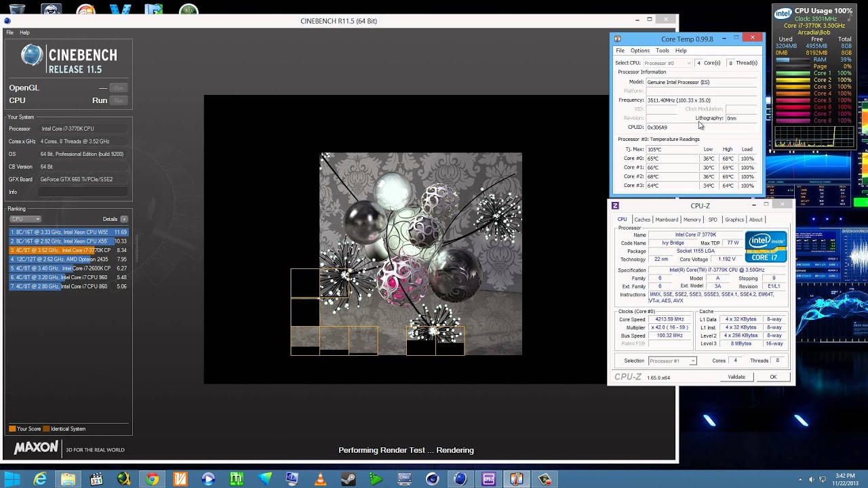Select highlighted ranking row i7-3770K 8.34
Screen dimensions: 868x488
[68, 250]
